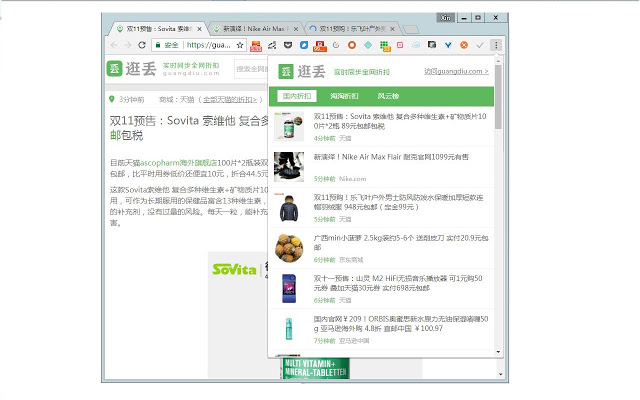640x400 pixels.
Task: Click the green grid extension icon
Action: [x=384, y=46]
